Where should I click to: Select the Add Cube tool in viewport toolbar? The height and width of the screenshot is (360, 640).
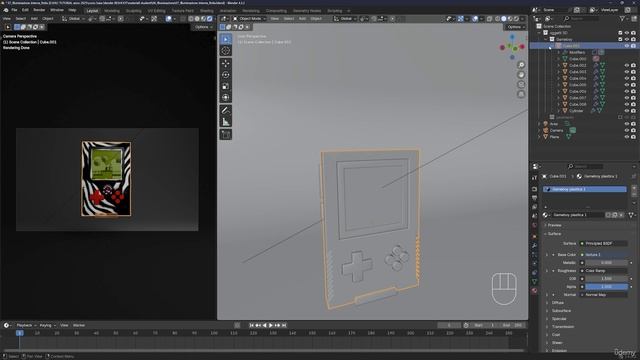[226, 135]
